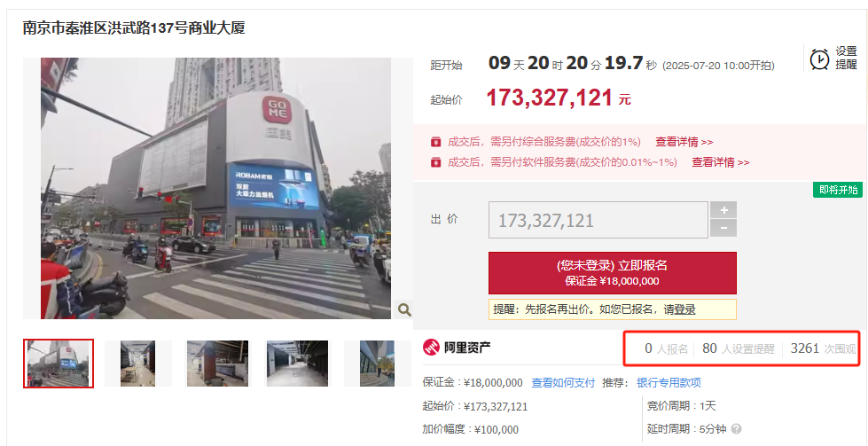Open 查看详情 for 综合服务费
Viewport: 868px width, 446px height.
(x=684, y=142)
